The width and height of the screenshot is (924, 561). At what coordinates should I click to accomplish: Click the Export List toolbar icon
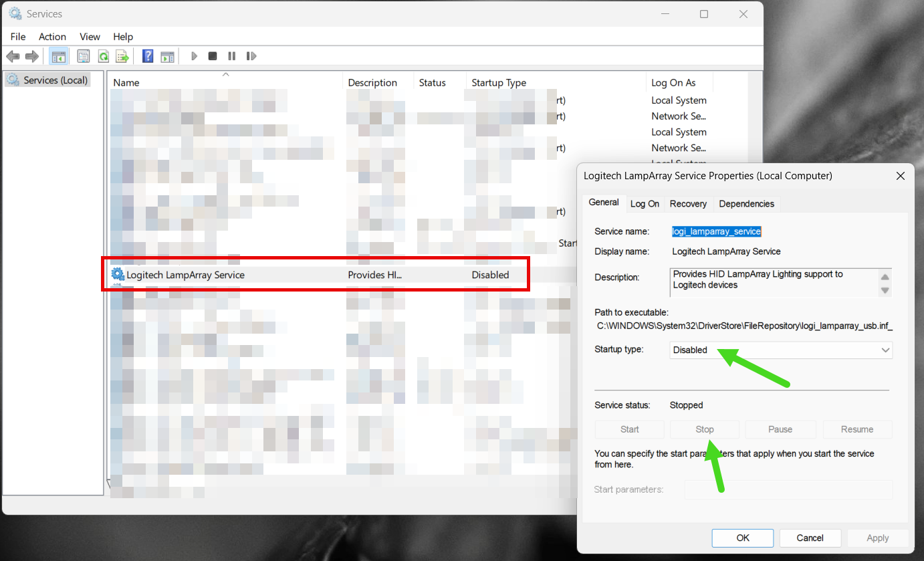tap(122, 56)
